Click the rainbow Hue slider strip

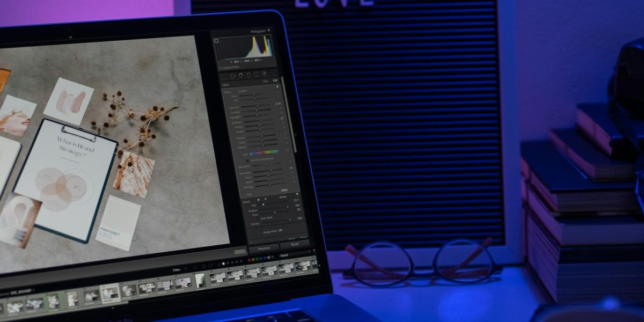point(264,152)
